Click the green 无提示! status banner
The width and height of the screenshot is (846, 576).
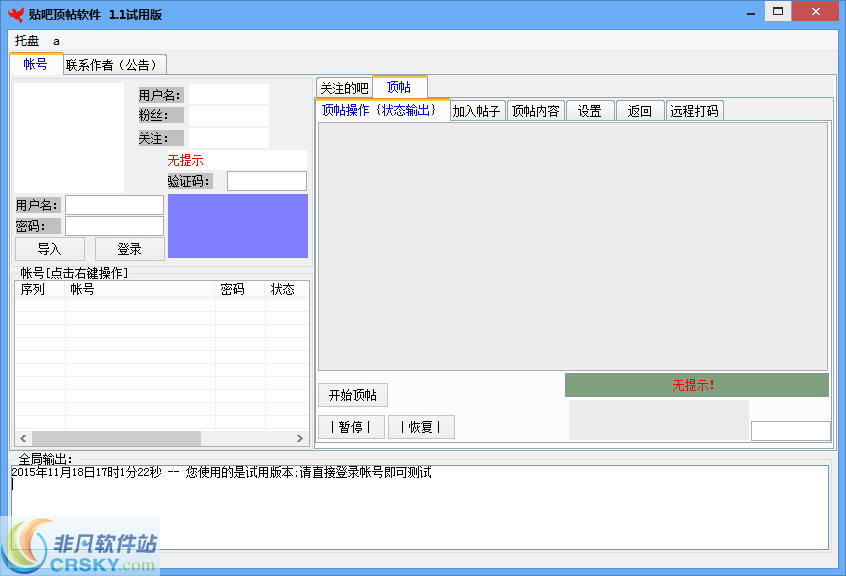697,385
